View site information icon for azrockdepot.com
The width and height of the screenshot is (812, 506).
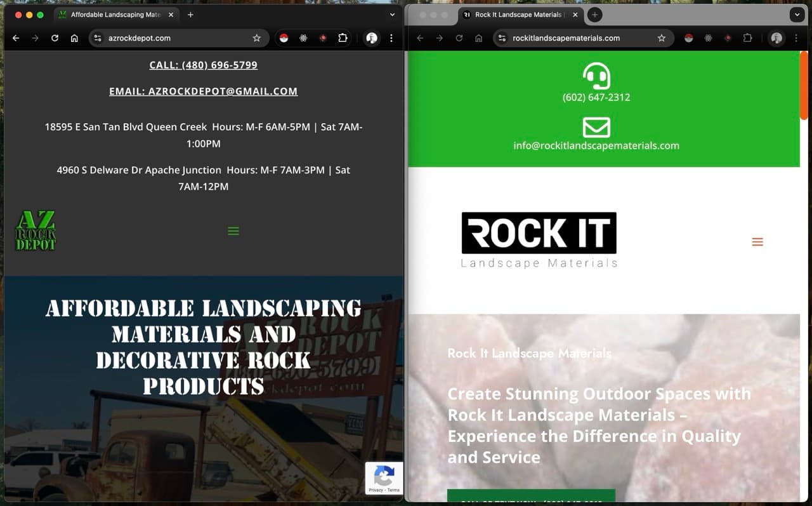[x=98, y=38]
